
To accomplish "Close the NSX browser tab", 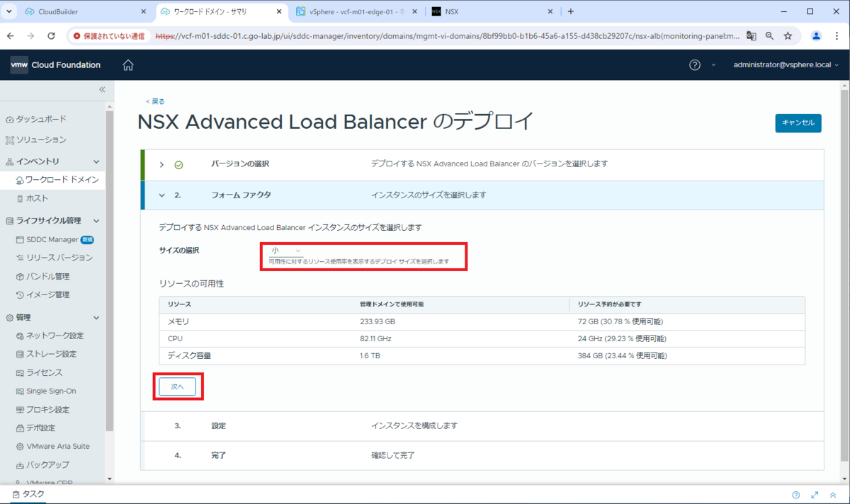I will pos(550,12).
